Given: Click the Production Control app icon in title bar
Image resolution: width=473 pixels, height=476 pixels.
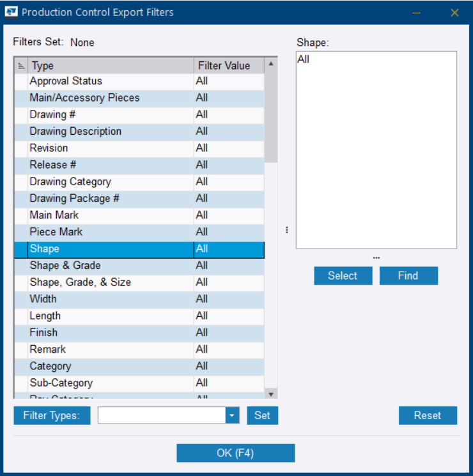Looking at the screenshot, I should tap(12, 12).
